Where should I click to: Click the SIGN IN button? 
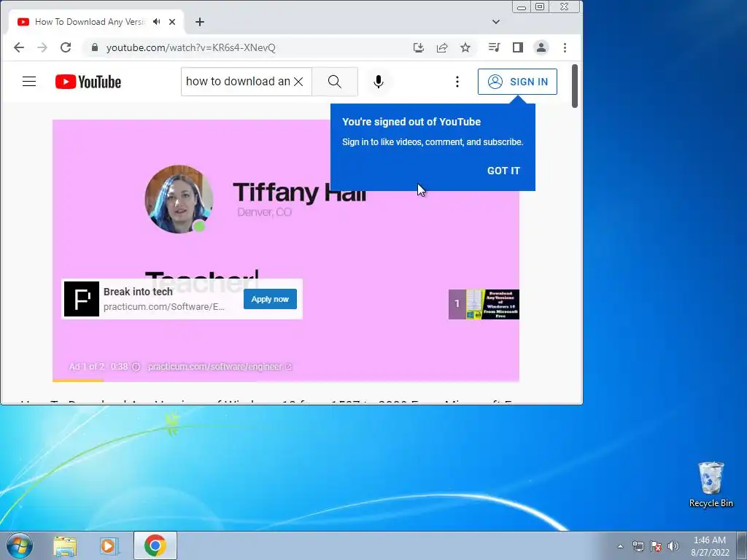(517, 82)
